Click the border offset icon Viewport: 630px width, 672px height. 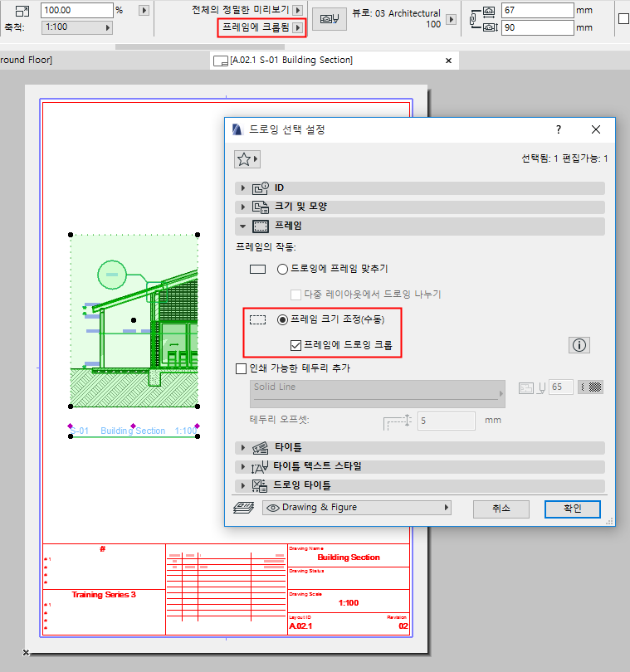[397, 421]
